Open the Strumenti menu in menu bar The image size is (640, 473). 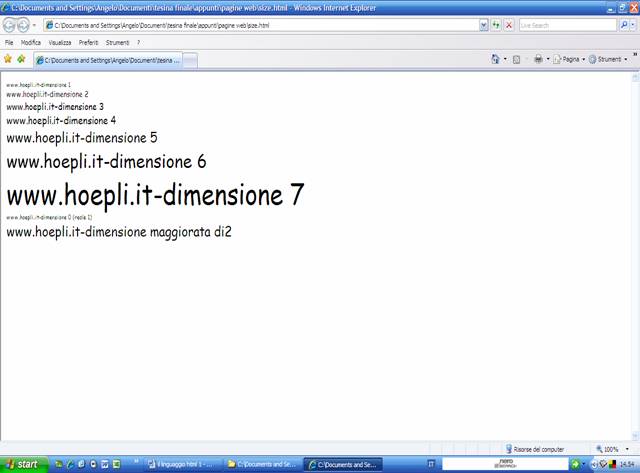tap(117, 42)
